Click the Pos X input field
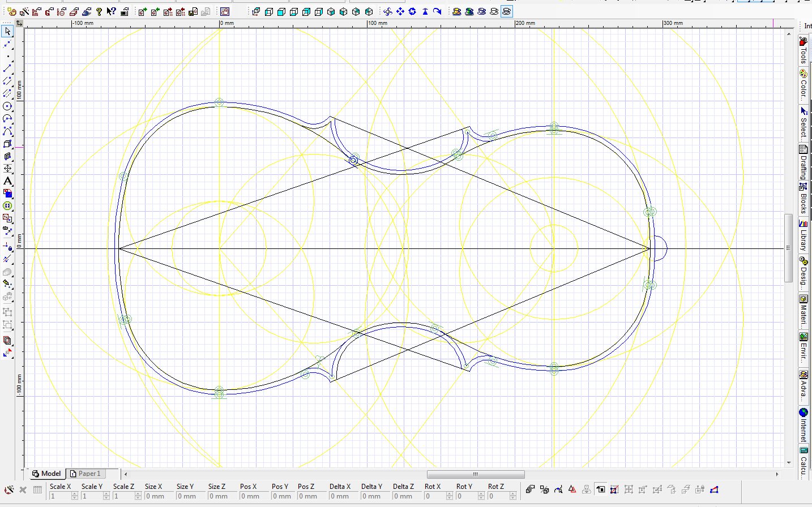This screenshot has width=812, height=507. tap(254, 496)
